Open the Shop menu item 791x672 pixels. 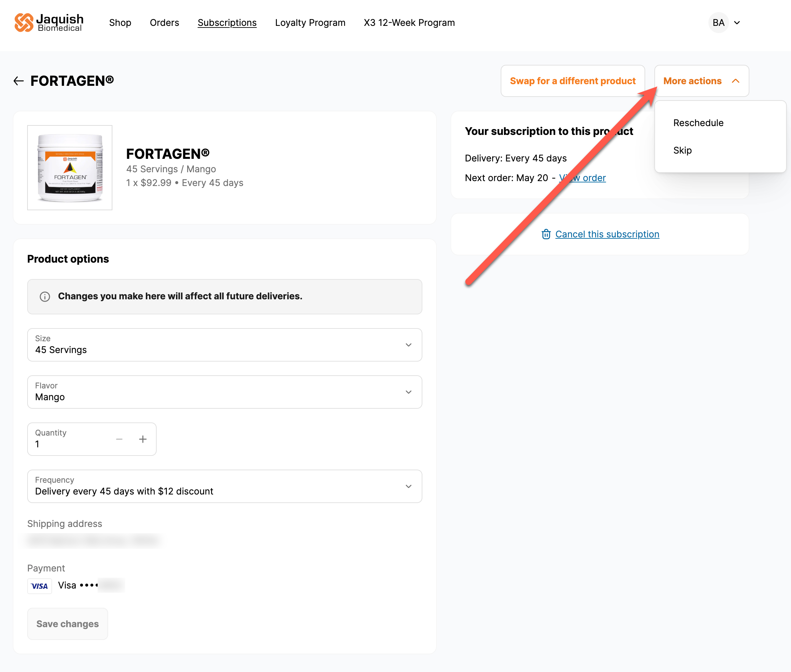coord(120,23)
